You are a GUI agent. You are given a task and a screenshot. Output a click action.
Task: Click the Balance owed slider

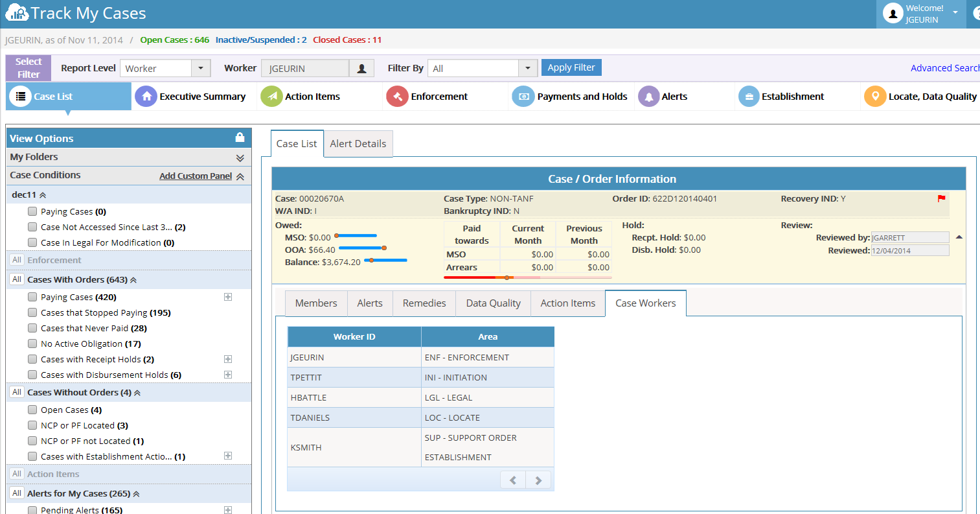click(386, 260)
